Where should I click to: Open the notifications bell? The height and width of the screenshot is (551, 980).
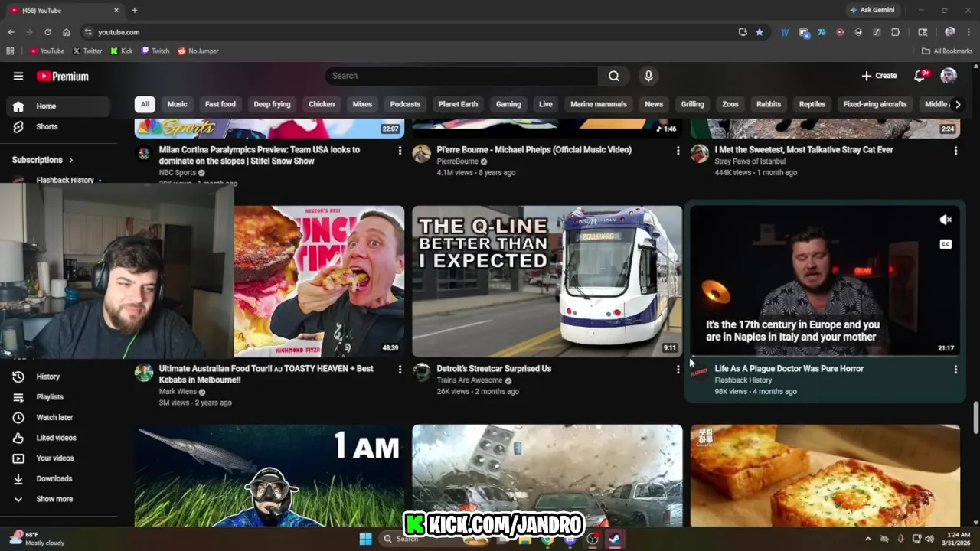click(920, 76)
